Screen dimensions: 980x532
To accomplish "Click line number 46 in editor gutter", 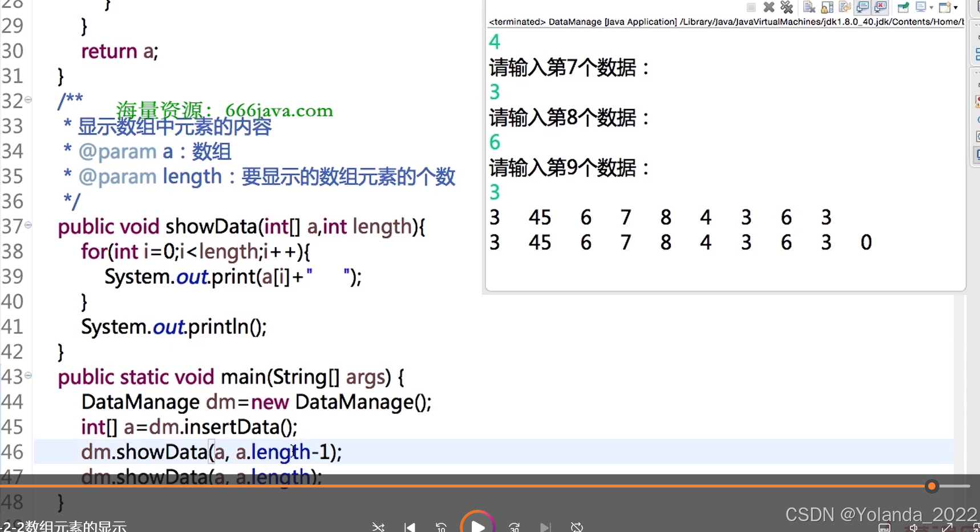I will (12, 453).
